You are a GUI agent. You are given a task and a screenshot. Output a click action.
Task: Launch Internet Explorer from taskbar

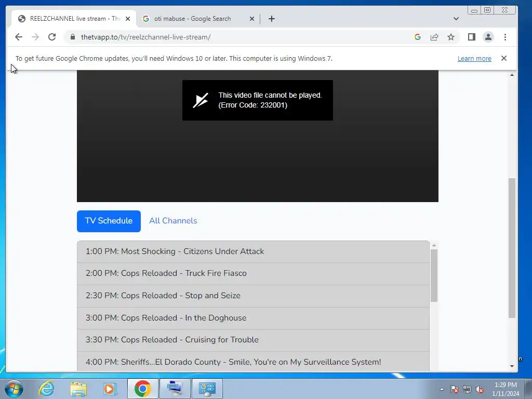(x=46, y=389)
